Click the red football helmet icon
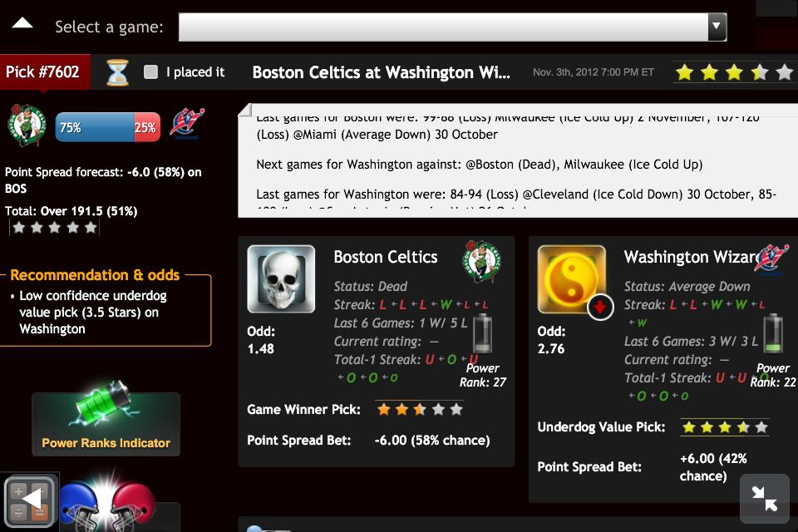 pyautogui.click(x=134, y=505)
